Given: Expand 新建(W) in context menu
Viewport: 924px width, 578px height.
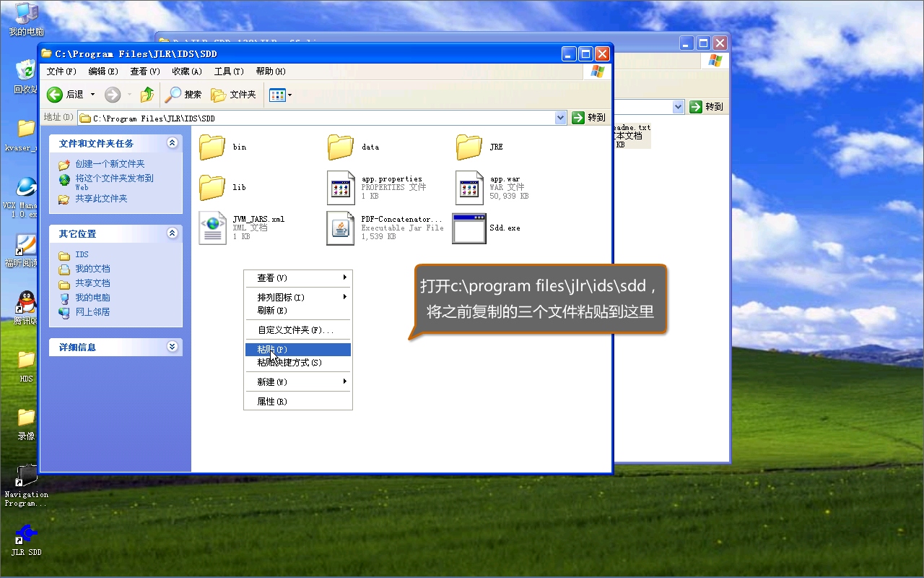Looking at the screenshot, I should pyautogui.click(x=298, y=382).
